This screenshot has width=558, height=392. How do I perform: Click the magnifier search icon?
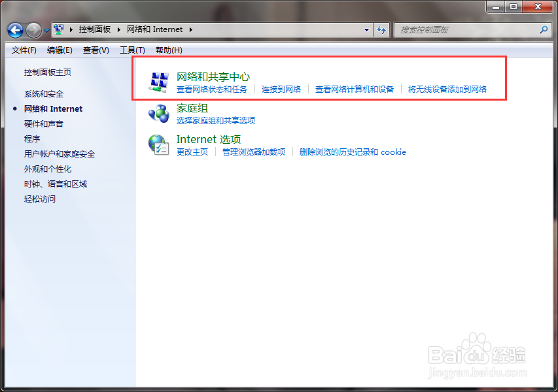(x=544, y=30)
